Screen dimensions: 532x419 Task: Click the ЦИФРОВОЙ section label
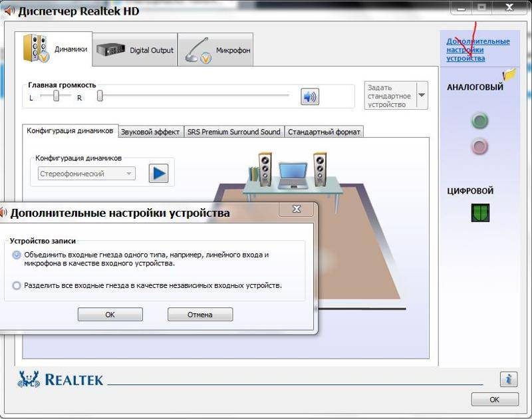470,191
